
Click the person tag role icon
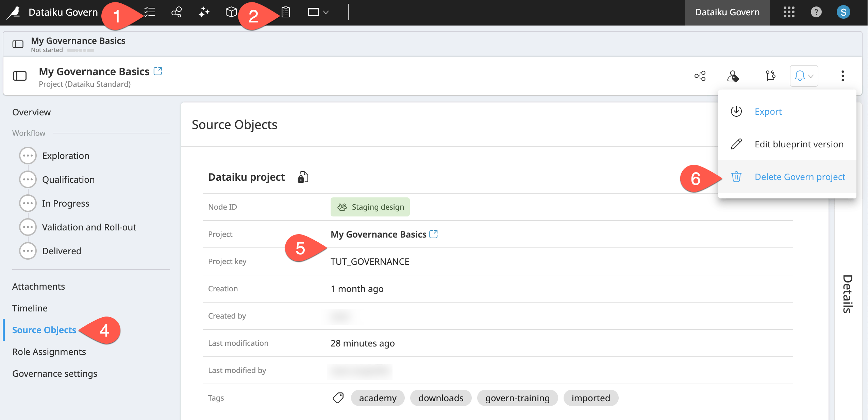pos(733,76)
